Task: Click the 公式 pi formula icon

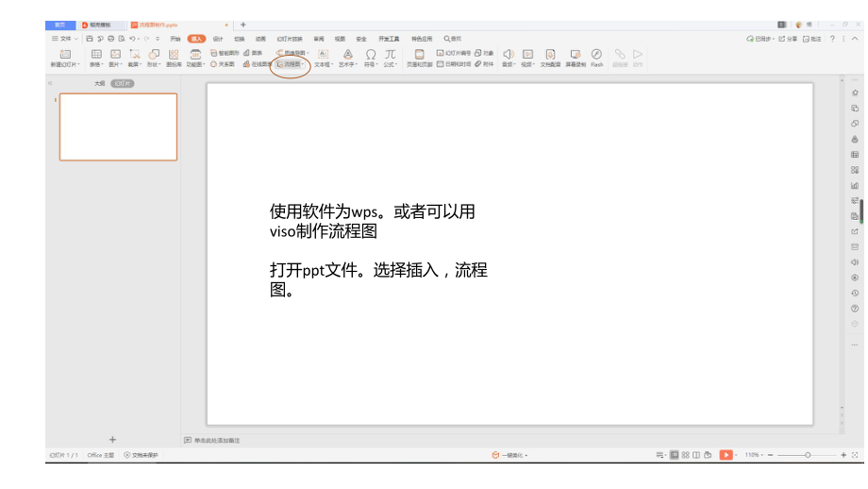Action: [x=391, y=54]
